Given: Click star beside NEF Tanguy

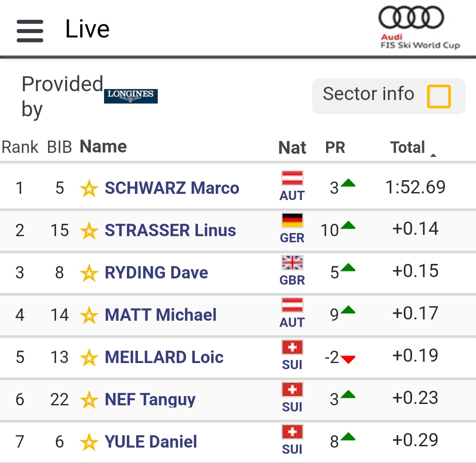Looking at the screenshot, I should coord(89,400).
